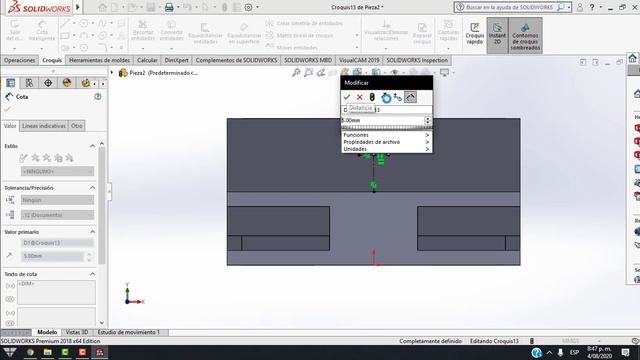Screen dimensions: 640x360
Task: Cancel the Modificar dialog with red X
Action: click(360, 97)
